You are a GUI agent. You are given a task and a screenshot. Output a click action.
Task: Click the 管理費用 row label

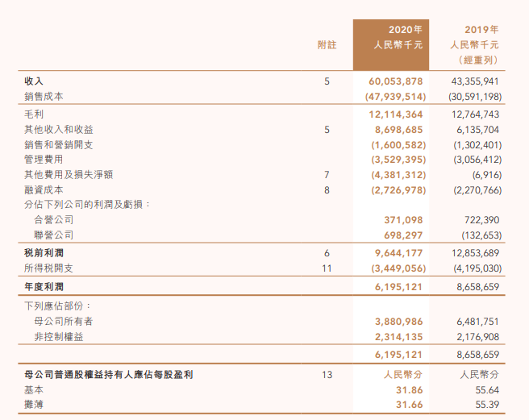point(44,160)
